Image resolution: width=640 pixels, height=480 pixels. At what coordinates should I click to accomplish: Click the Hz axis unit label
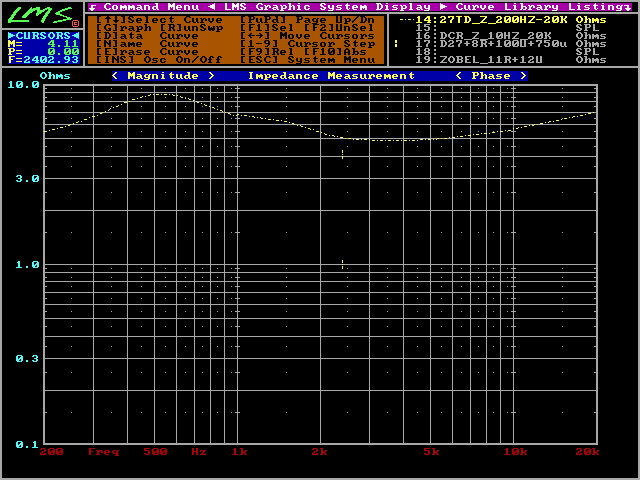[x=199, y=452]
